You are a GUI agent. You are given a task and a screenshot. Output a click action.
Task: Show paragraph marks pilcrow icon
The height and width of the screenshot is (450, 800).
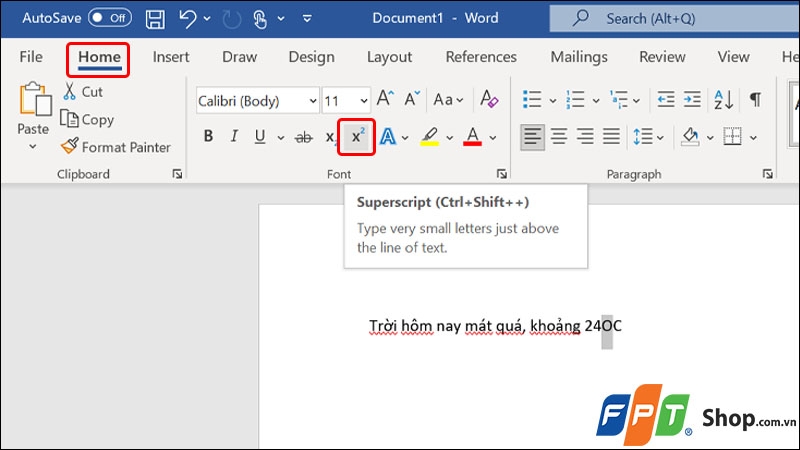pos(756,99)
